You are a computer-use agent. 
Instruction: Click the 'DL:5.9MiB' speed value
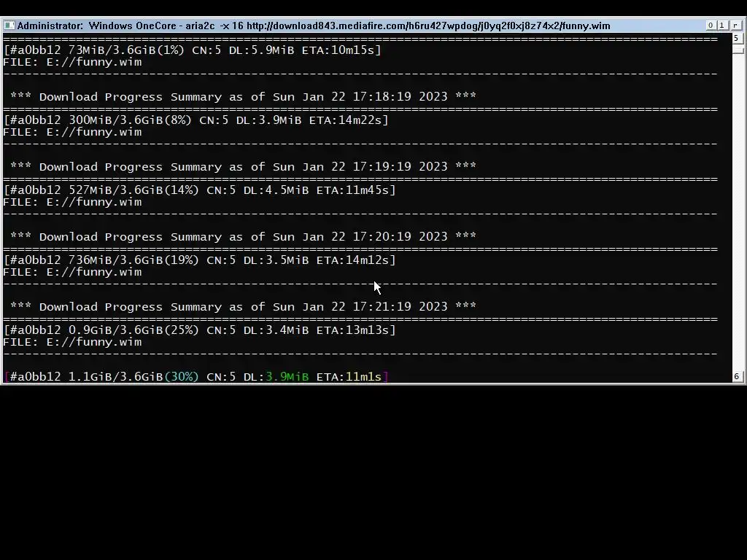pos(261,50)
